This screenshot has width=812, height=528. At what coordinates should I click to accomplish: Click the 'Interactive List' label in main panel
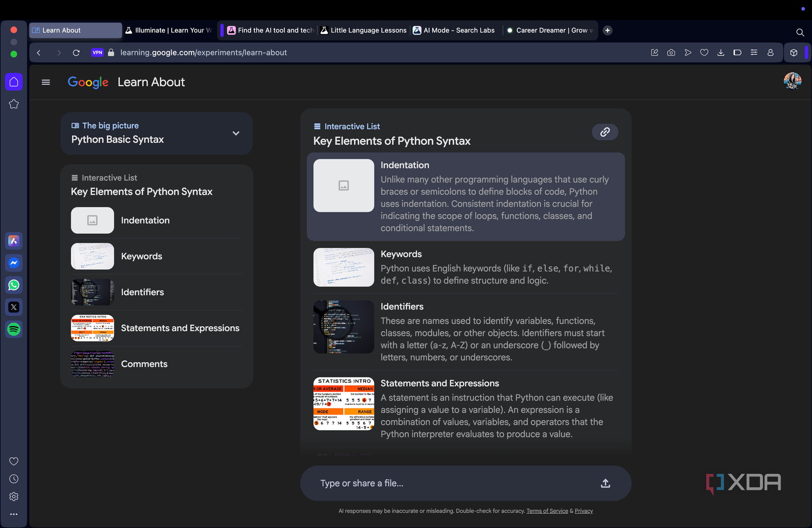[x=352, y=126]
